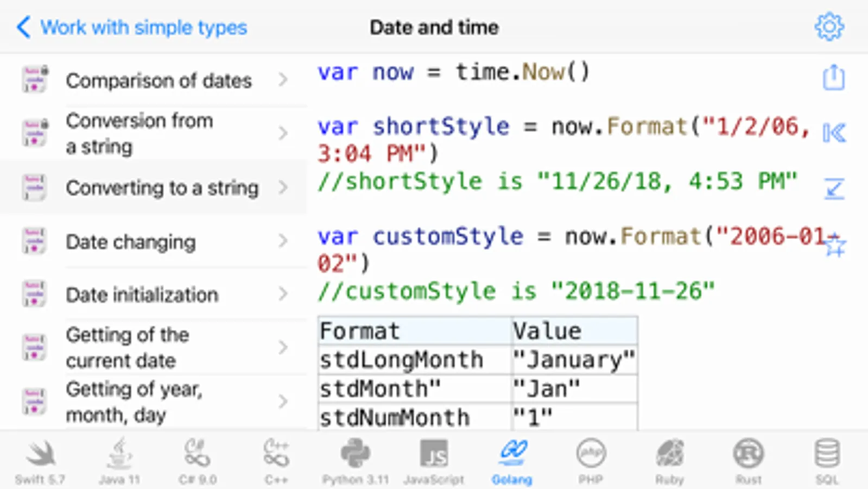
Task: Open the Rust language tab
Action: [x=749, y=462]
